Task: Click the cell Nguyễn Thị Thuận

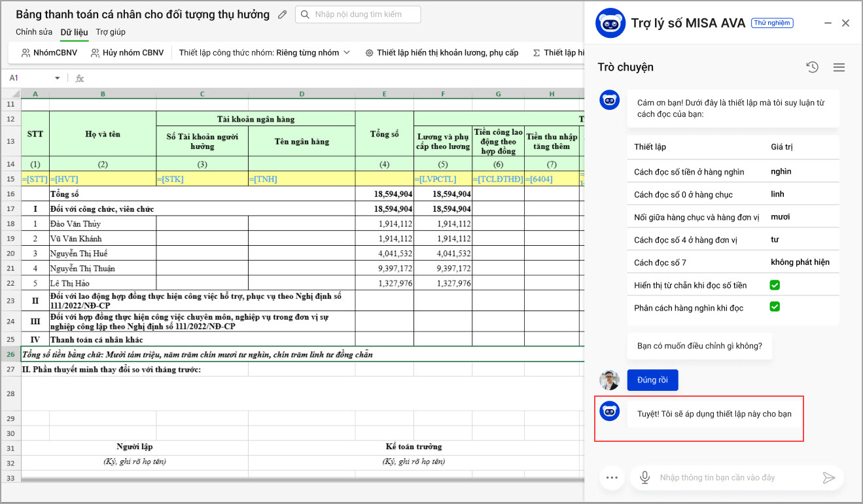Action: (103, 269)
